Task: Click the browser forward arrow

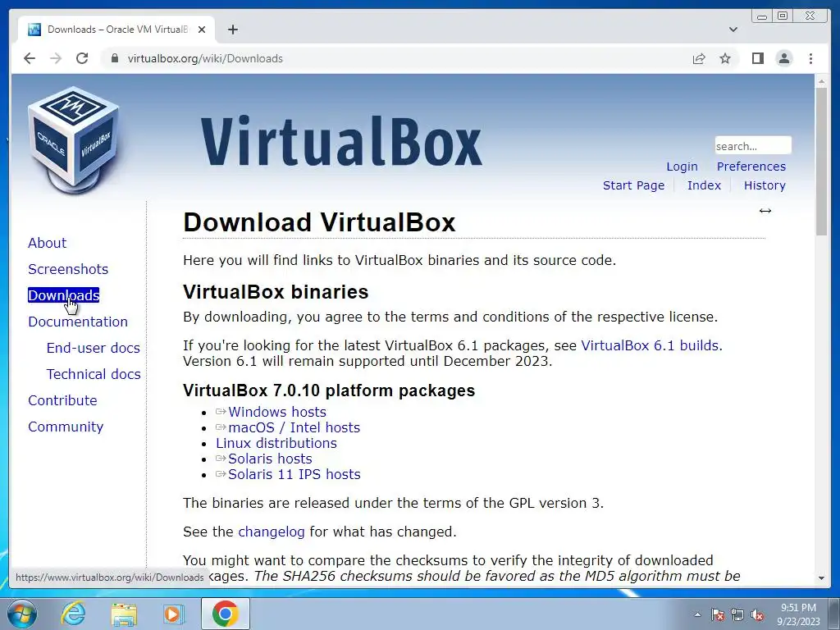Action: click(56, 58)
